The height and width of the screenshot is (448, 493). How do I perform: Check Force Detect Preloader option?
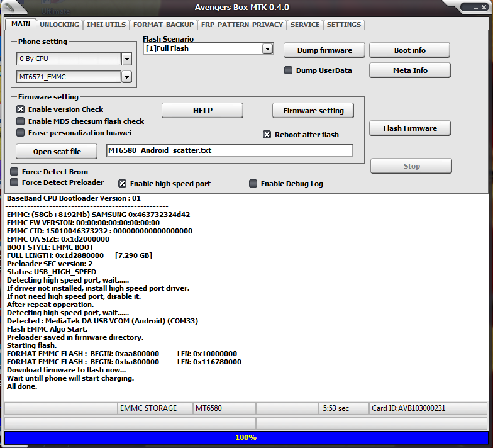coord(14,182)
